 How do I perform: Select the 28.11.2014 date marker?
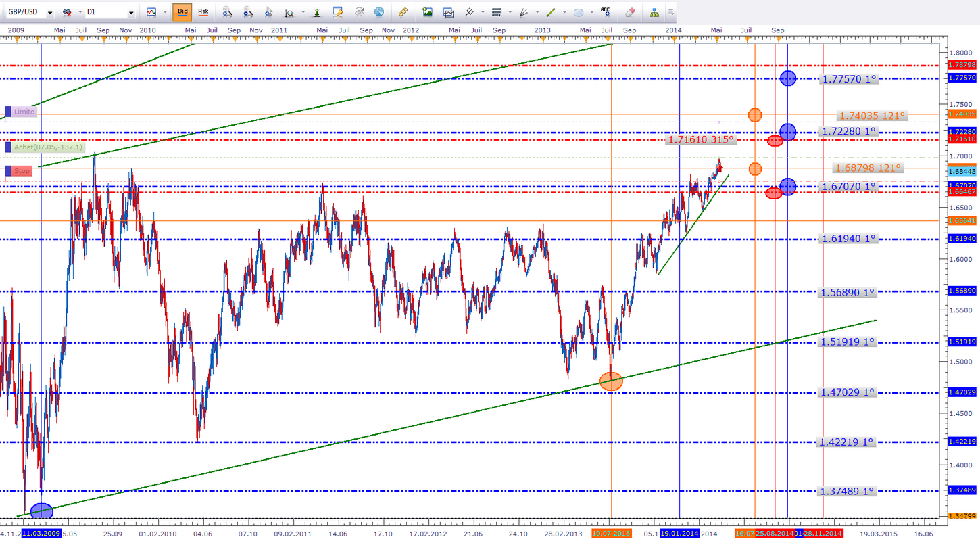tap(823, 534)
